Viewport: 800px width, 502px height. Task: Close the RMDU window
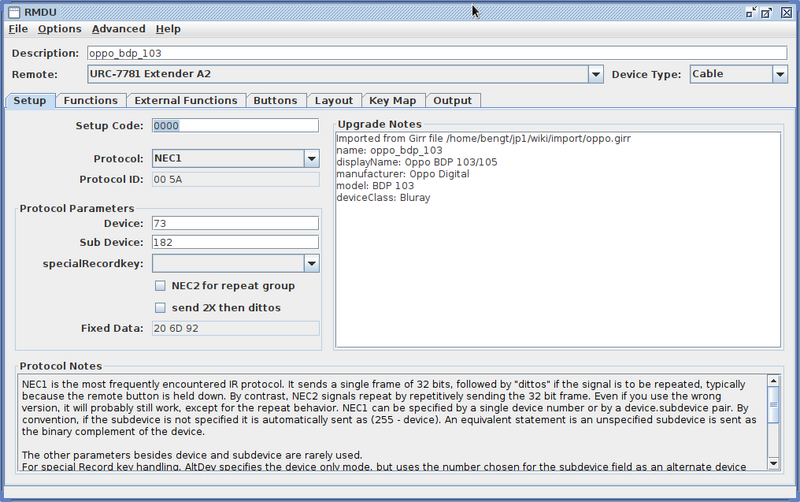(x=786, y=12)
